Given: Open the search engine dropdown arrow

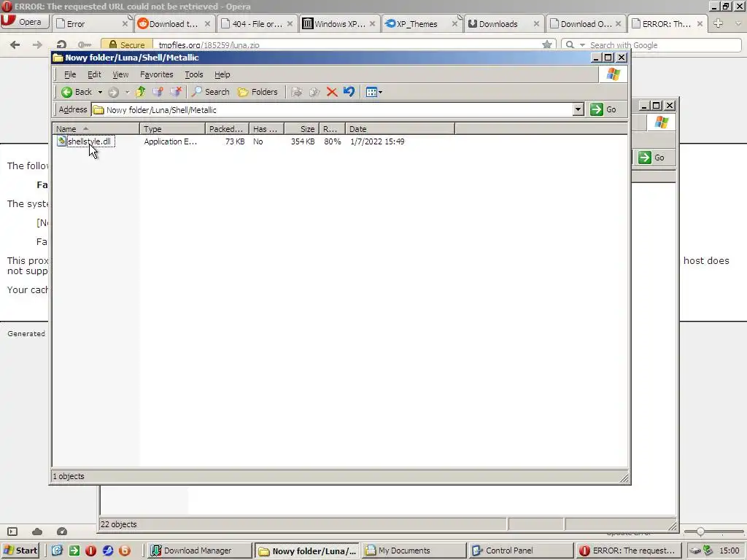Looking at the screenshot, I should coord(582,45).
